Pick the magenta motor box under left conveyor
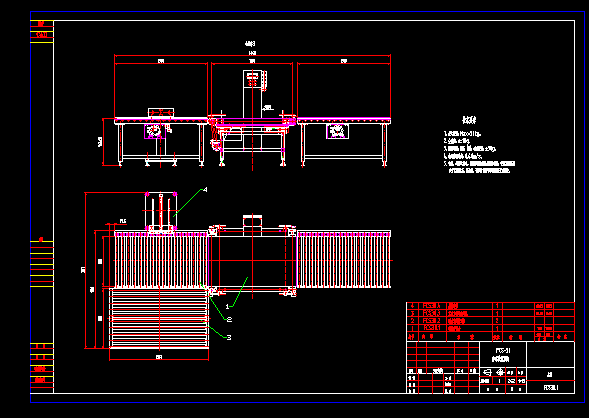589x418 pixels. (x=154, y=131)
